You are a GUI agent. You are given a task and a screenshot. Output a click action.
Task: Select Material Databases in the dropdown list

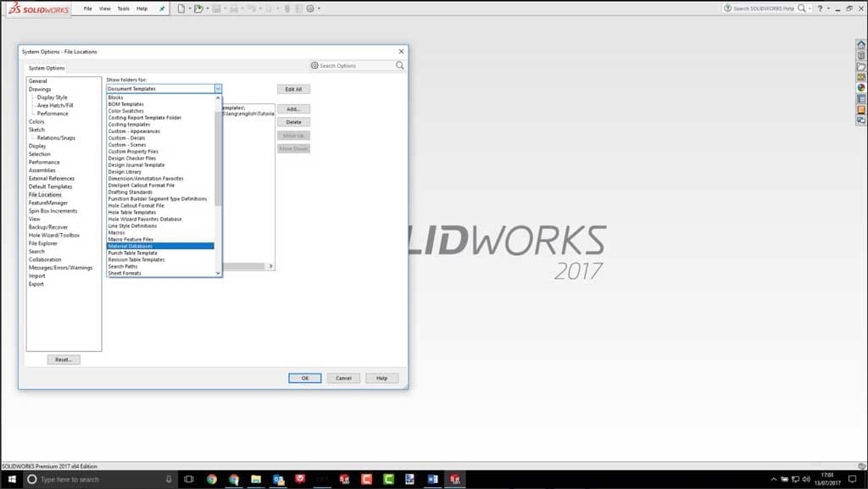(x=160, y=246)
